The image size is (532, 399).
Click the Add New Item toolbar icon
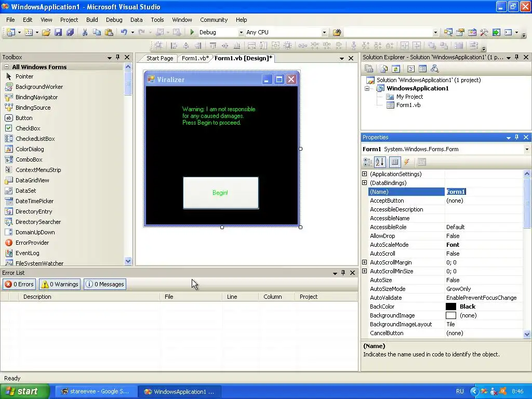(29, 32)
